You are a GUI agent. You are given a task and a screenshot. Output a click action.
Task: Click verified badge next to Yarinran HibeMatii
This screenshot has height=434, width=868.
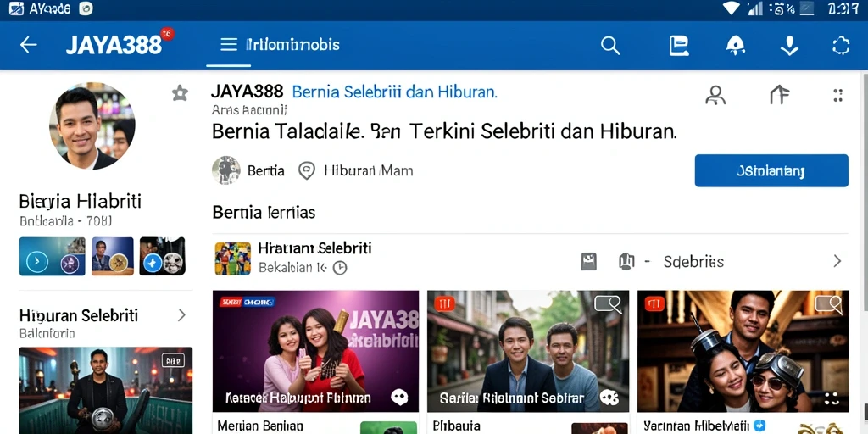pyautogui.click(x=759, y=426)
